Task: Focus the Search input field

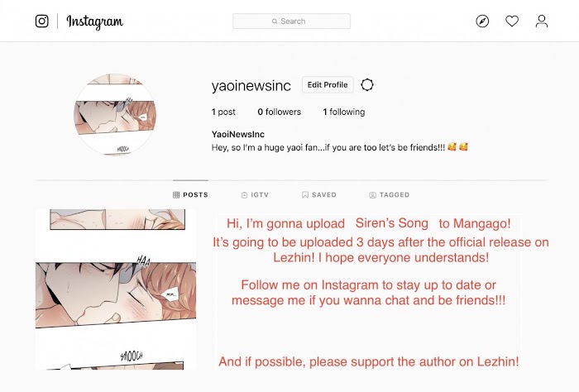Action: pyautogui.click(x=291, y=21)
